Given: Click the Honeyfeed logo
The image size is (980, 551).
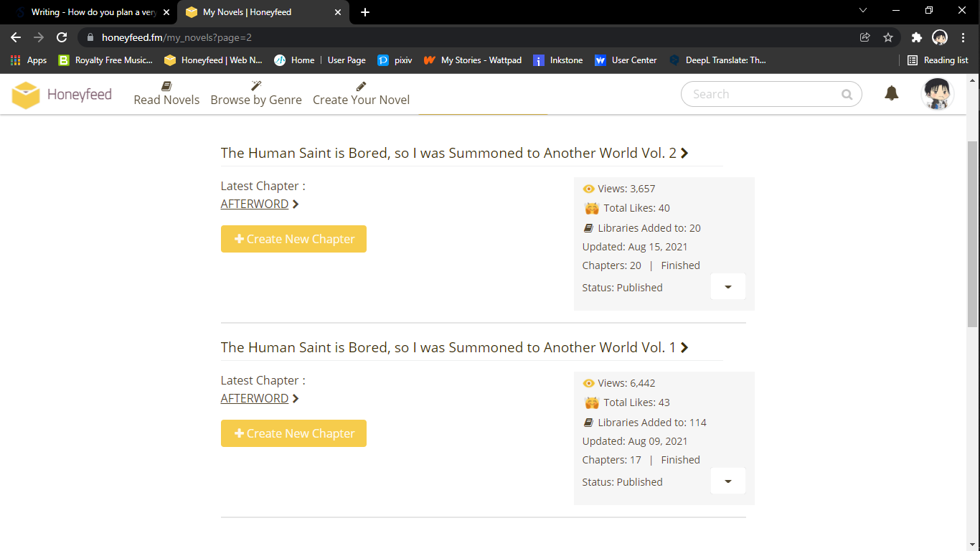Looking at the screenshot, I should pos(62,95).
